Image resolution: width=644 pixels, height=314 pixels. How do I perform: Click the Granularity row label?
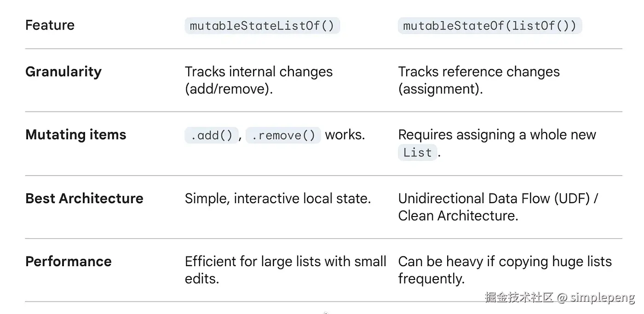[x=63, y=72]
